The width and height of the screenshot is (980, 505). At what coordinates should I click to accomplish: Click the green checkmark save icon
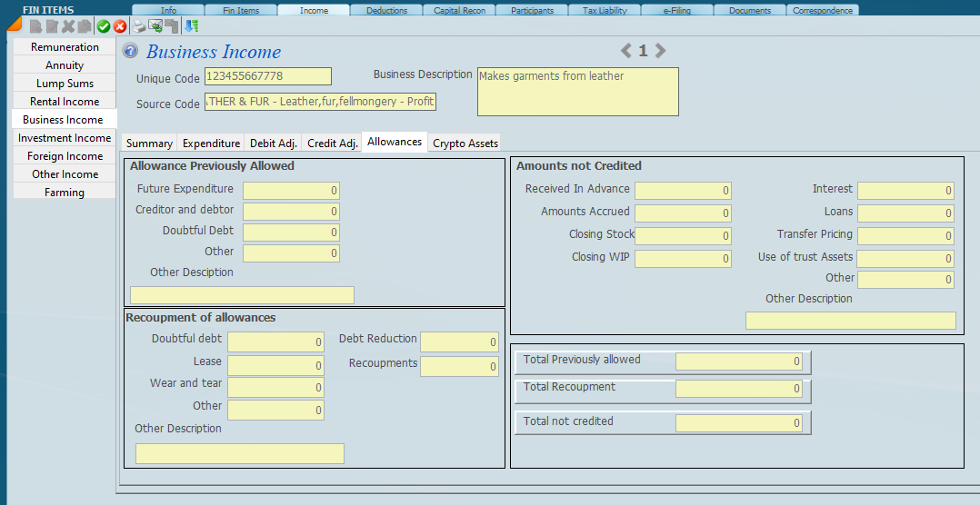point(104,27)
